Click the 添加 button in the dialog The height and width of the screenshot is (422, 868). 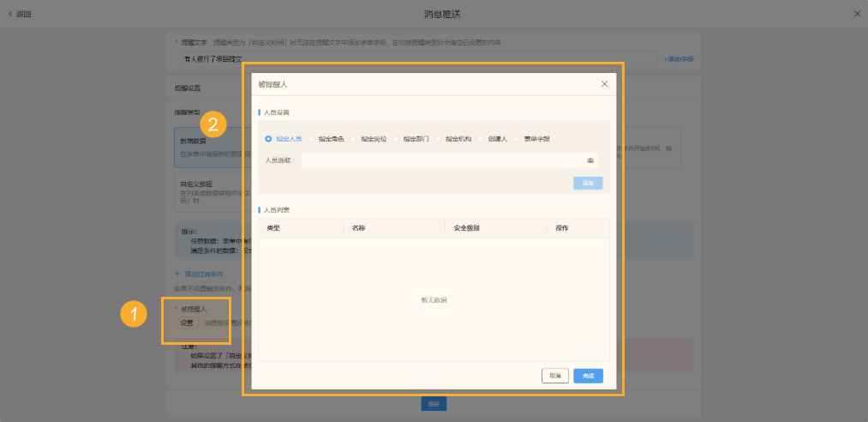(588, 184)
